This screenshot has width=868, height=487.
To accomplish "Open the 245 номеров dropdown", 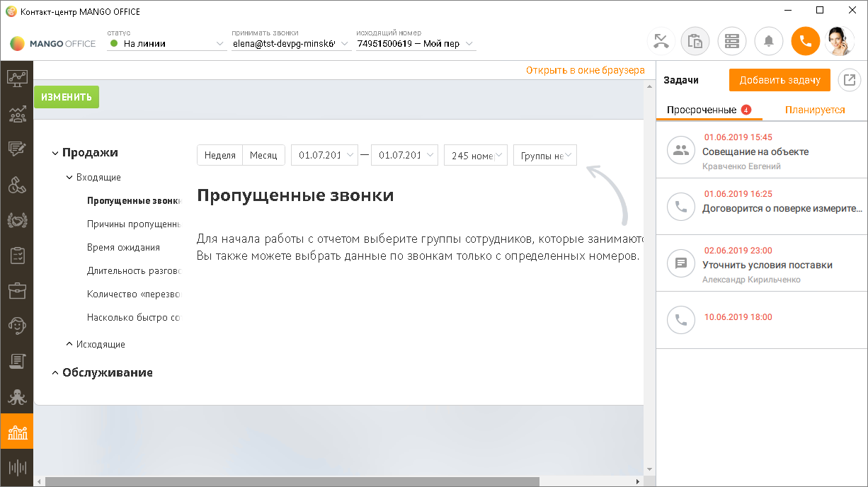I will coord(475,155).
